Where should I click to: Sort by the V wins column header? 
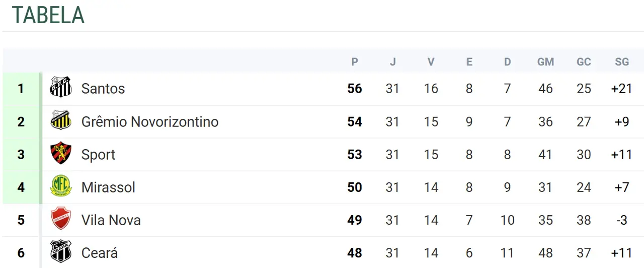(431, 62)
